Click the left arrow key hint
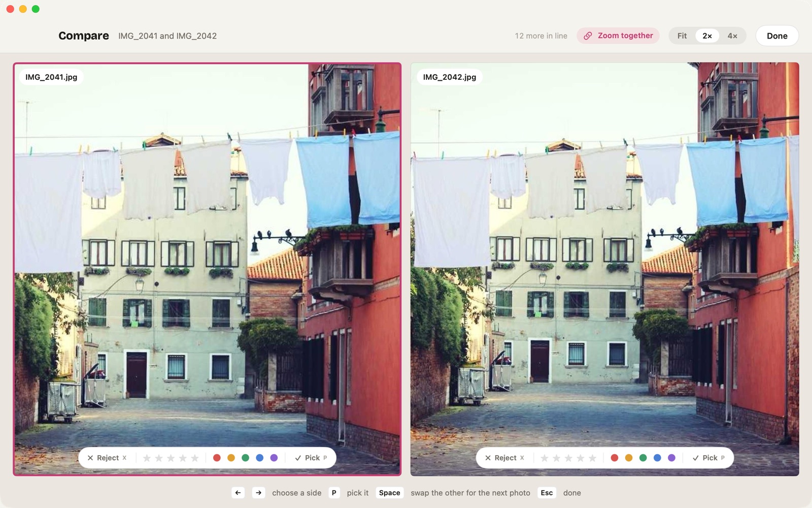Screen dimensions: 812x508 [x=238, y=493]
